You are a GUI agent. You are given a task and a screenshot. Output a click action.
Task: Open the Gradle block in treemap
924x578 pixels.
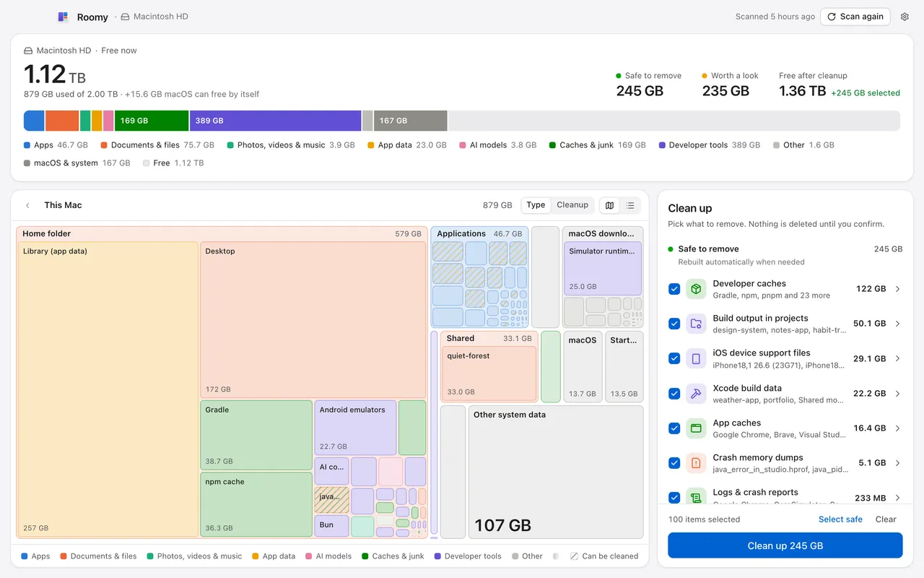coord(256,435)
